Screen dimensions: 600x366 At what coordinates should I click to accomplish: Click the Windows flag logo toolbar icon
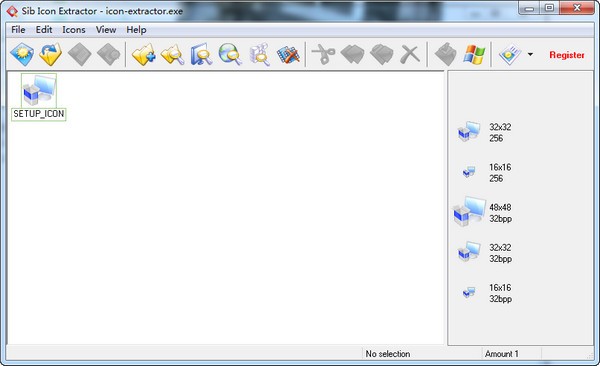point(474,54)
